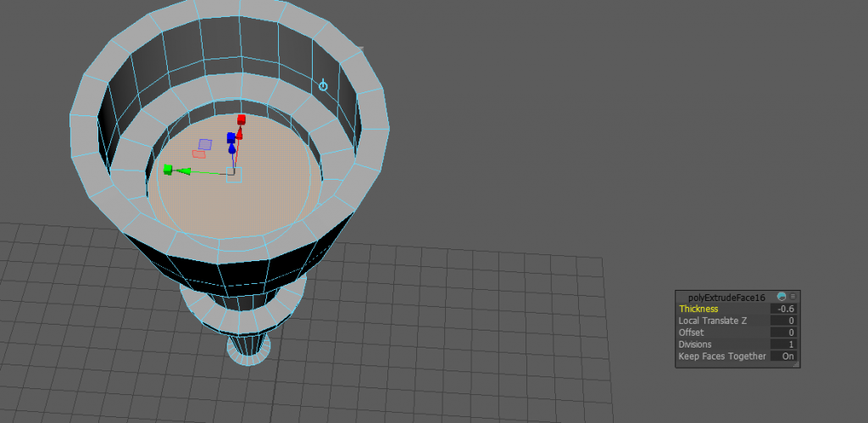The image size is (868, 423).
Task: Click the pink planar handle near manipulator
Action: [199, 154]
